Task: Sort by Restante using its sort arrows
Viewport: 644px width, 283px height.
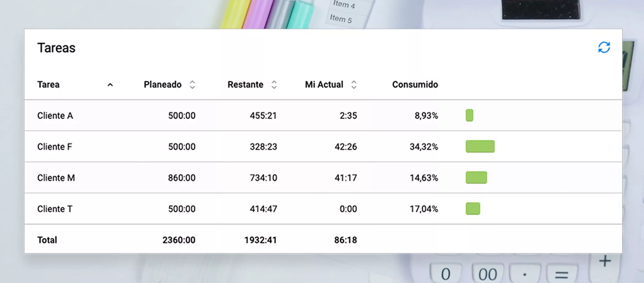Action: [x=274, y=85]
